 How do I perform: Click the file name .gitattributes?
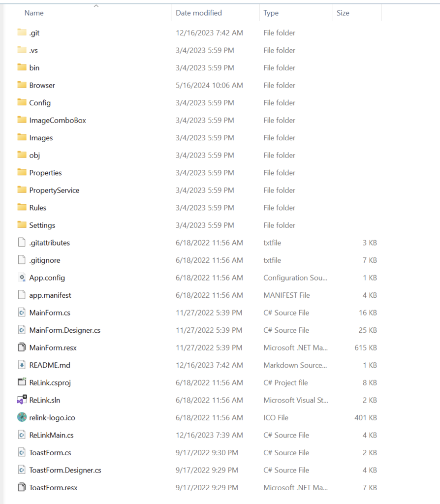point(50,243)
